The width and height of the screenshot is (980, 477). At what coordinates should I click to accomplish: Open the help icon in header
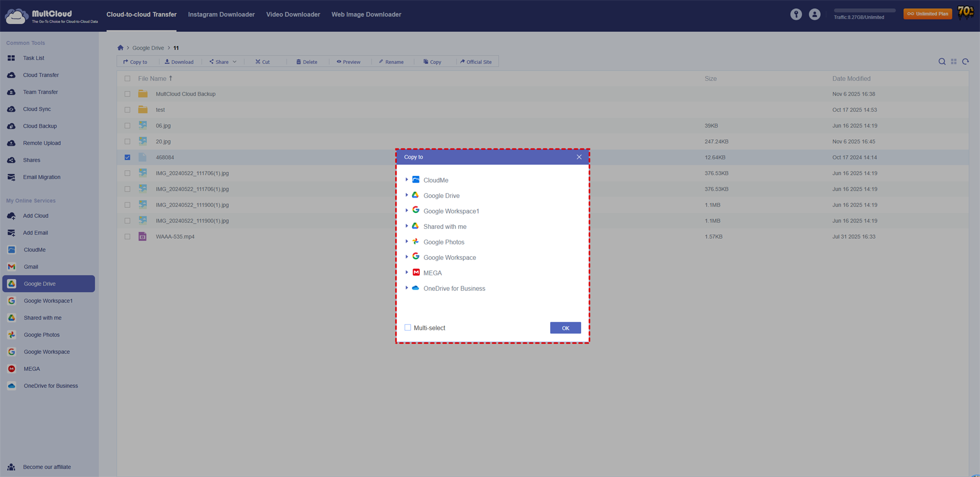tap(796, 14)
